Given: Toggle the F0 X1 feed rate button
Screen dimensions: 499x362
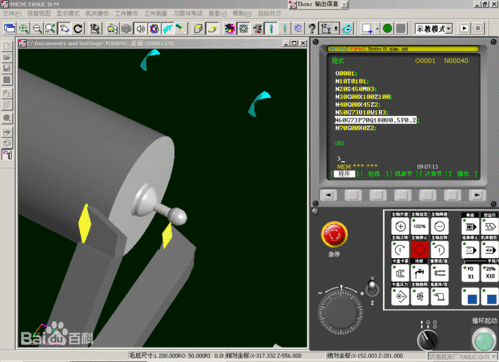Looking at the screenshot, I should pos(470,273).
